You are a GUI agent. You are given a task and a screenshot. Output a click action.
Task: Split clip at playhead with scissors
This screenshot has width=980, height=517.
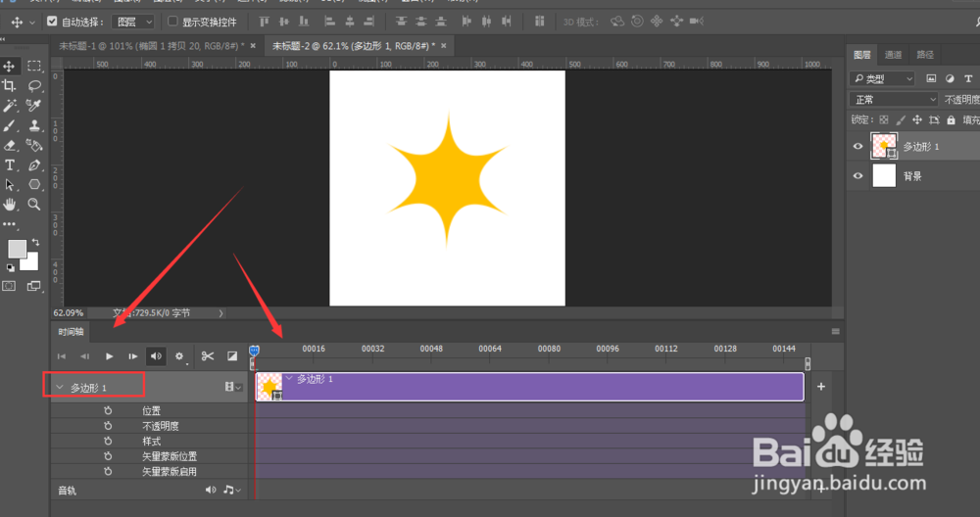[x=208, y=355]
